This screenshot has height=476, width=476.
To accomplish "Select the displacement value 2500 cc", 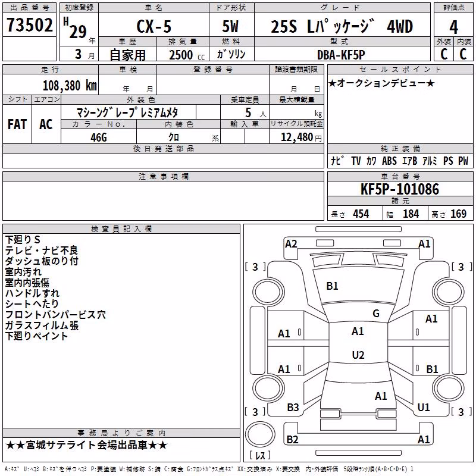I will coord(187,55).
